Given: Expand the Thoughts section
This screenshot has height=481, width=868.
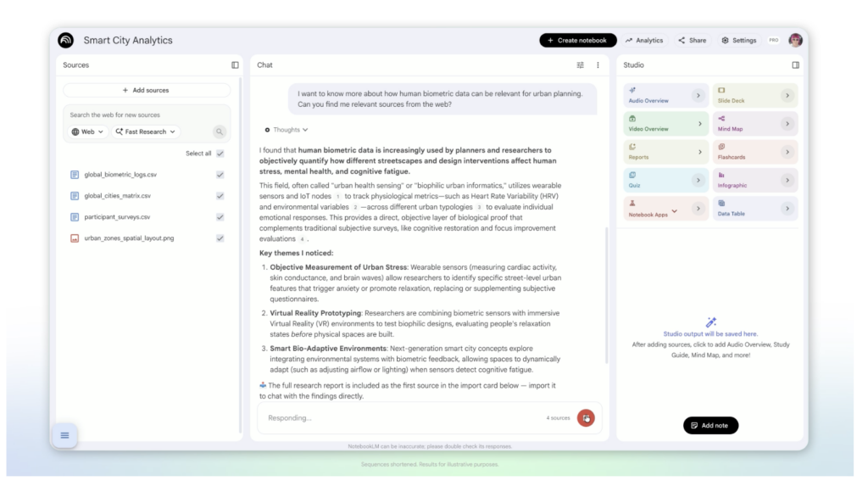Looking at the screenshot, I should [x=287, y=130].
